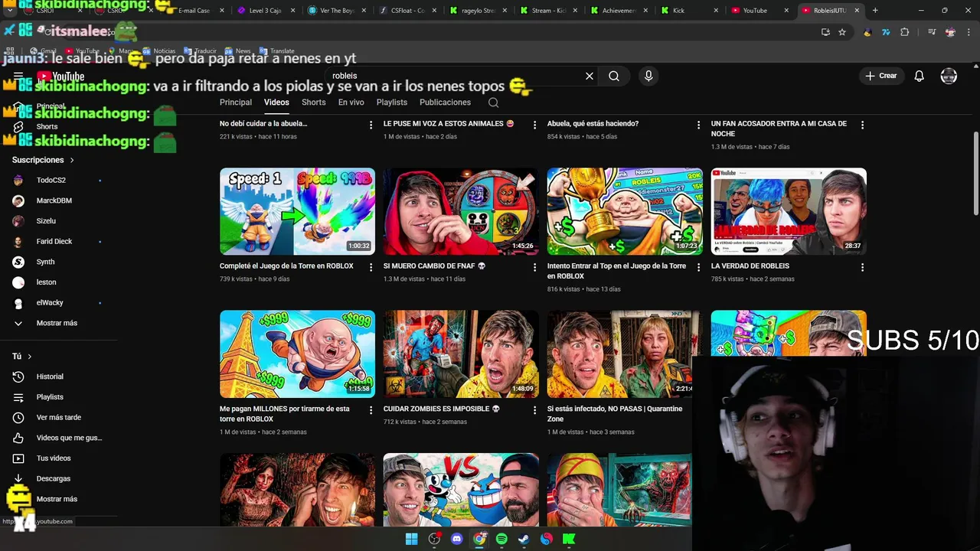980x551 pixels.
Task: Open the CUIDAR ZOMBIES ES IMPOSIBLE thumbnail
Action: (461, 354)
